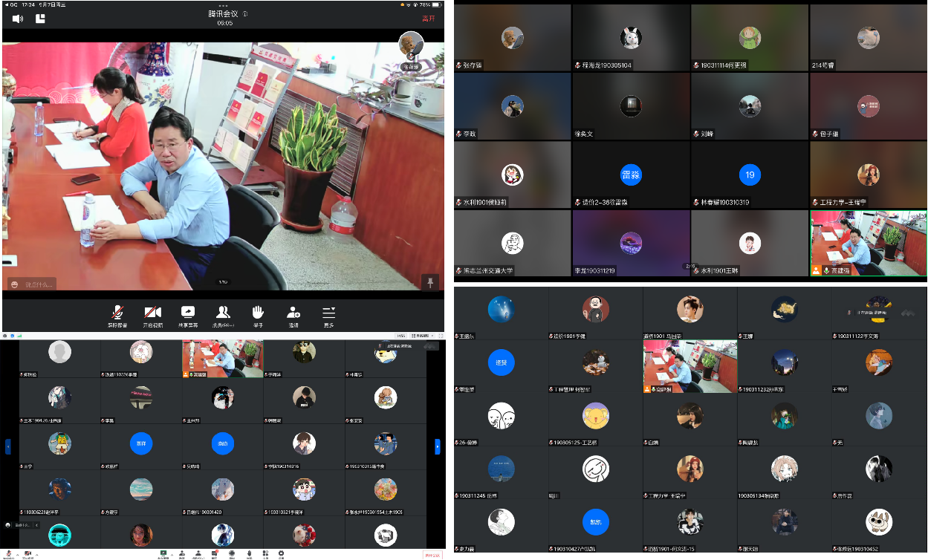Turn on camera with 开启视频
This screenshot has width=928, height=560.
click(153, 315)
